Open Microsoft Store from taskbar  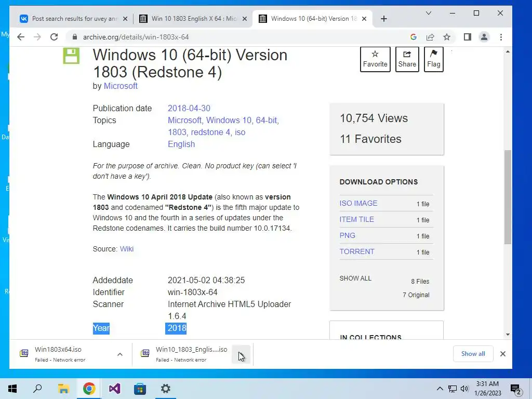tap(140, 389)
